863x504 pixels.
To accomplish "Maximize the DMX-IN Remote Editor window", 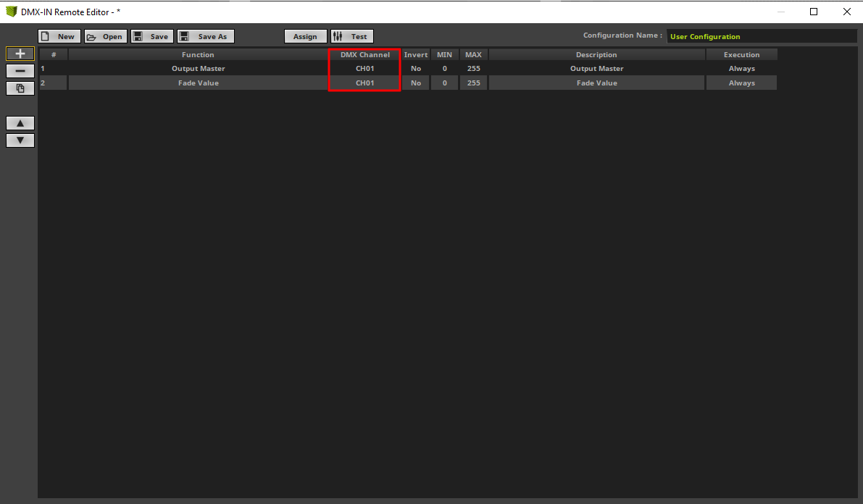I will coord(814,12).
